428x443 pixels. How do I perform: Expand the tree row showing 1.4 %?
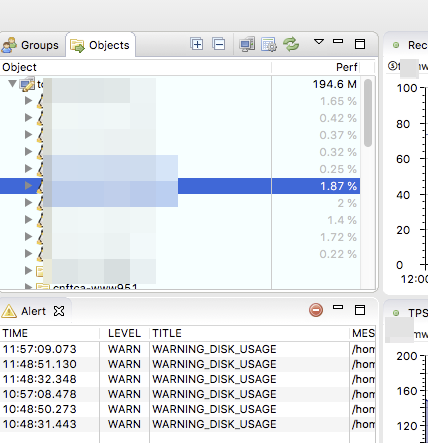click(x=29, y=220)
